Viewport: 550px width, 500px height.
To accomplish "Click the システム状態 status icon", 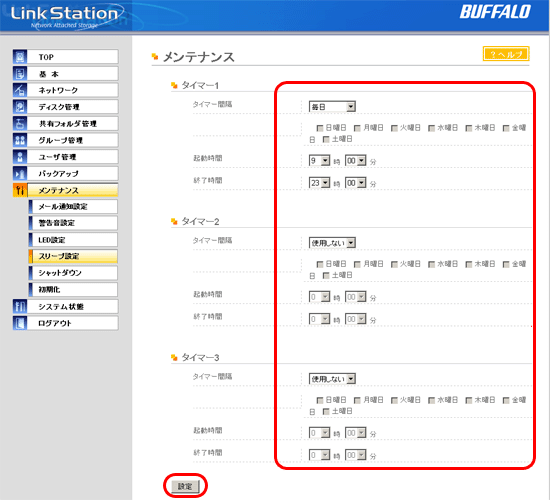I will coord(20,306).
